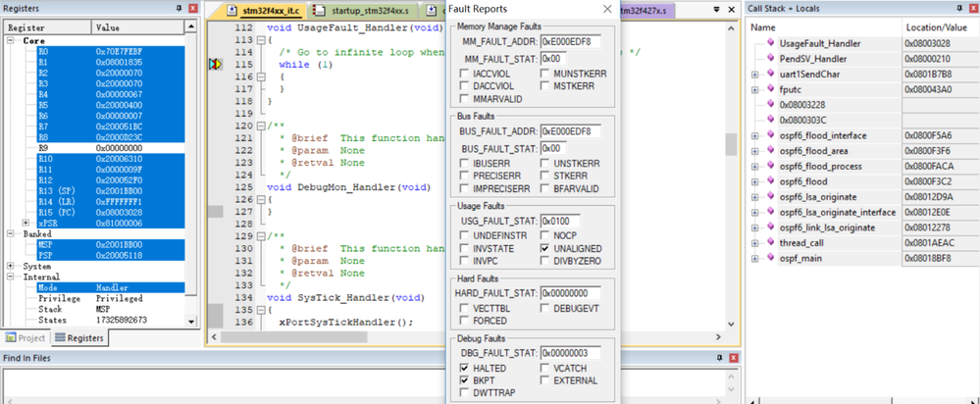Image resolution: width=980 pixels, height=404 pixels.
Task: Click the DBG_FAULT_STAT value field
Action: click(x=570, y=353)
